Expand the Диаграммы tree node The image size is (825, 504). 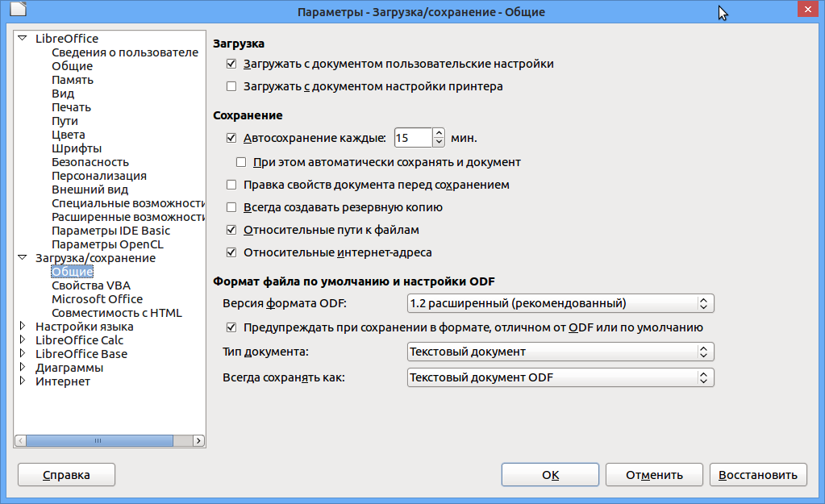pos(22,367)
